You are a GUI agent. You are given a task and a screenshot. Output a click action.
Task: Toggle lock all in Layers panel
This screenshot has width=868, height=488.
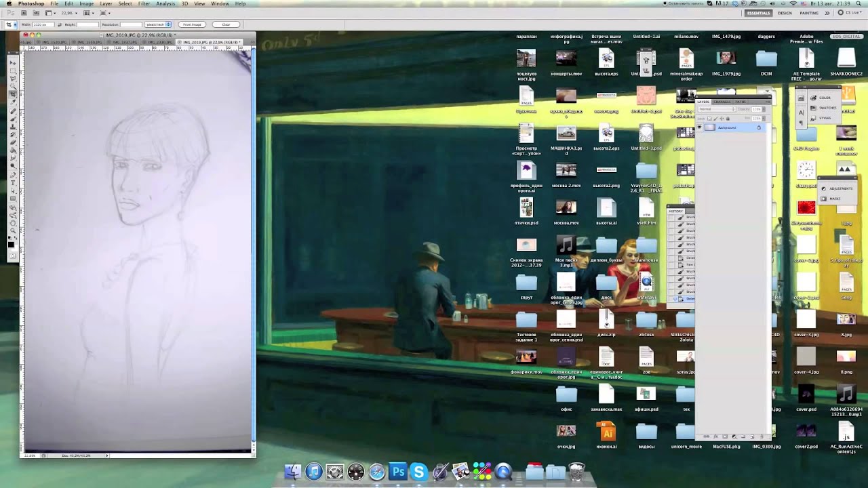pos(728,119)
